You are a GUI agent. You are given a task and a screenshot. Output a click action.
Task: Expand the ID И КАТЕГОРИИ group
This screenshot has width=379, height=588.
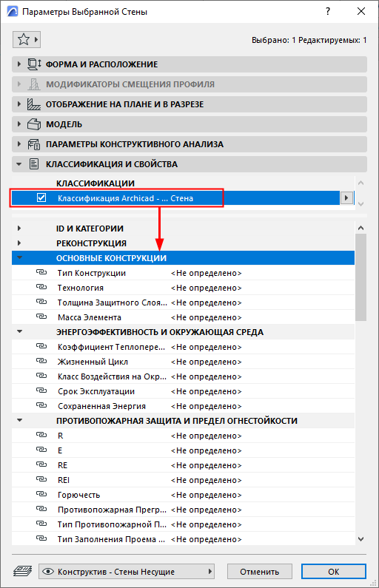(19, 228)
